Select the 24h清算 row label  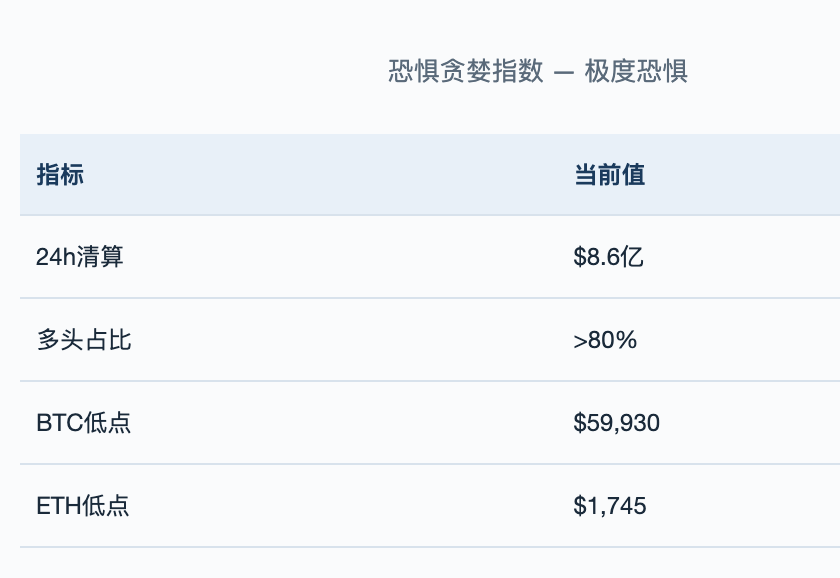tap(80, 257)
